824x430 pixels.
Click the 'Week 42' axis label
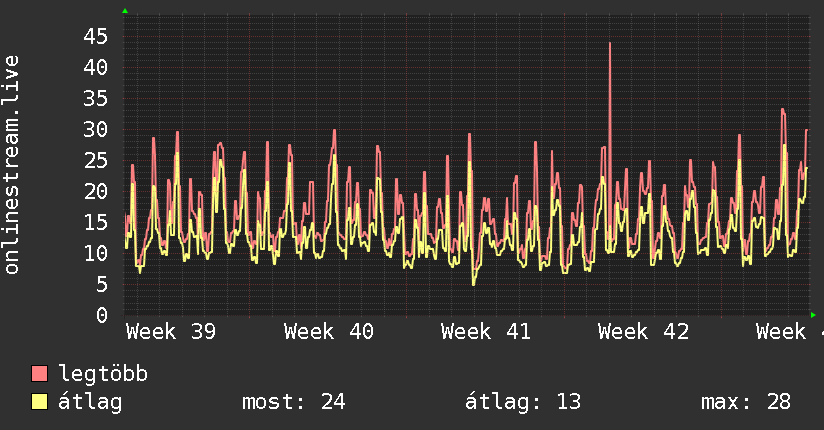point(643,332)
